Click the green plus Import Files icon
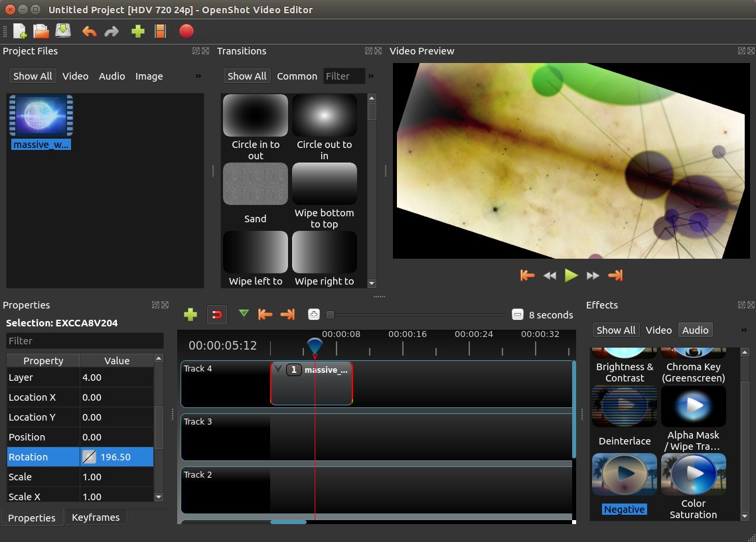Image resolution: width=756 pixels, height=542 pixels. click(x=138, y=31)
